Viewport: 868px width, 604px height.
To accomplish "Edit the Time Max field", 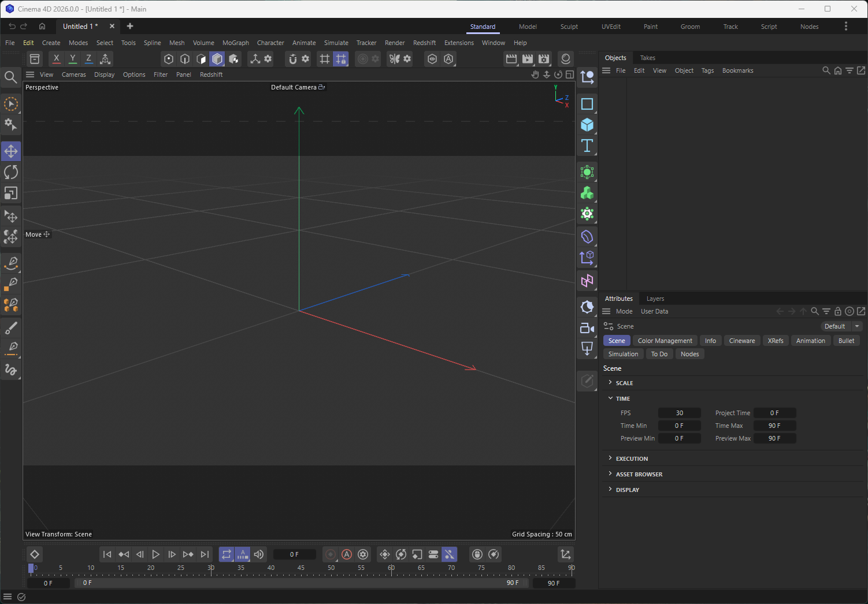I will pyautogui.click(x=775, y=426).
